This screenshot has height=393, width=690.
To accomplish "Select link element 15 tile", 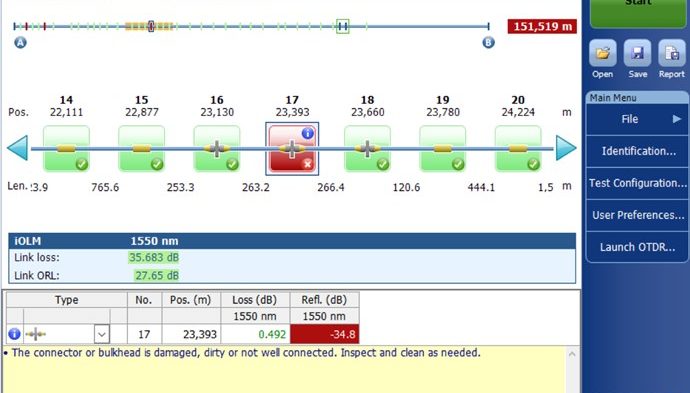I will (x=141, y=148).
